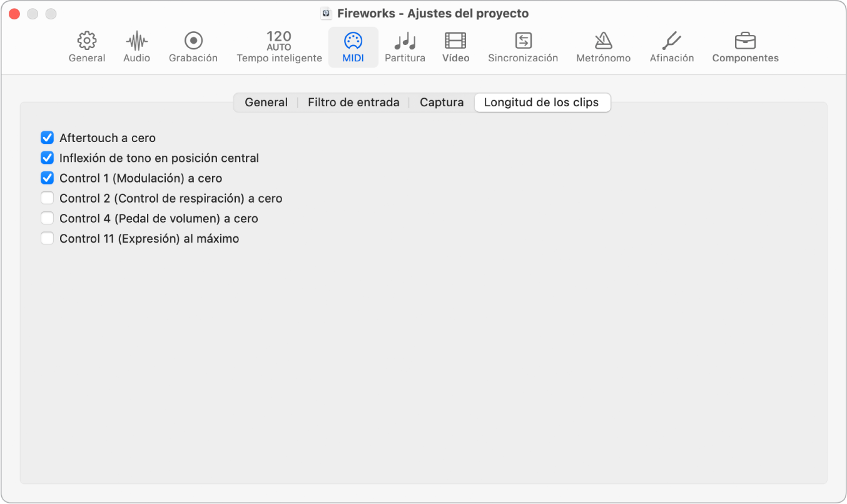The width and height of the screenshot is (847, 504).
Task: Click the Sincronización icon
Action: click(523, 45)
